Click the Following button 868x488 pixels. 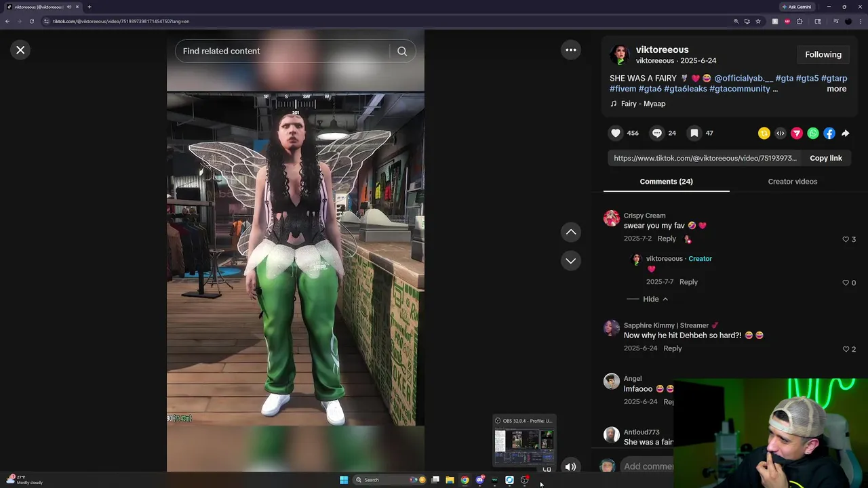click(823, 54)
